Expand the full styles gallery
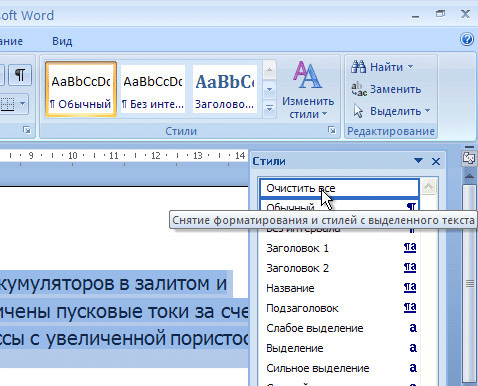This screenshot has width=478, height=386. (x=269, y=108)
